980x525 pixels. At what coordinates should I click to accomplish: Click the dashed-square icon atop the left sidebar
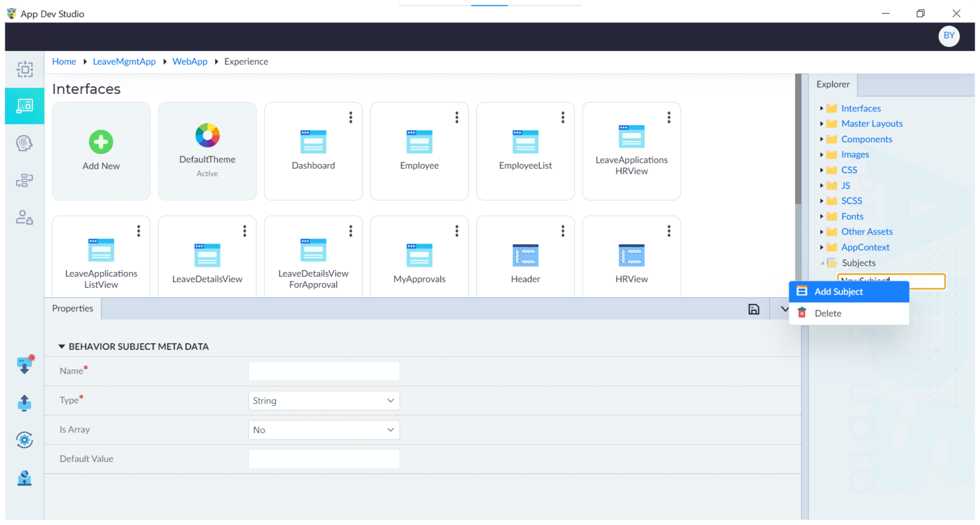click(x=24, y=69)
